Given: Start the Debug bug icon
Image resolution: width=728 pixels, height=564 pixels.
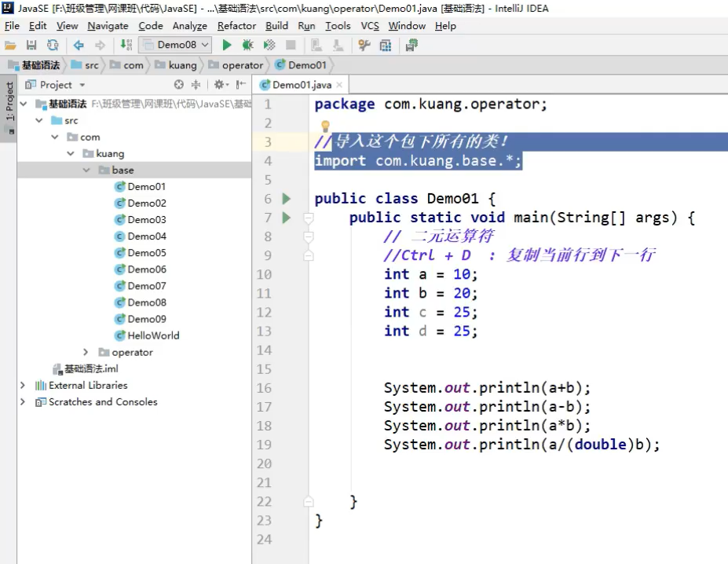Looking at the screenshot, I should pos(247,46).
